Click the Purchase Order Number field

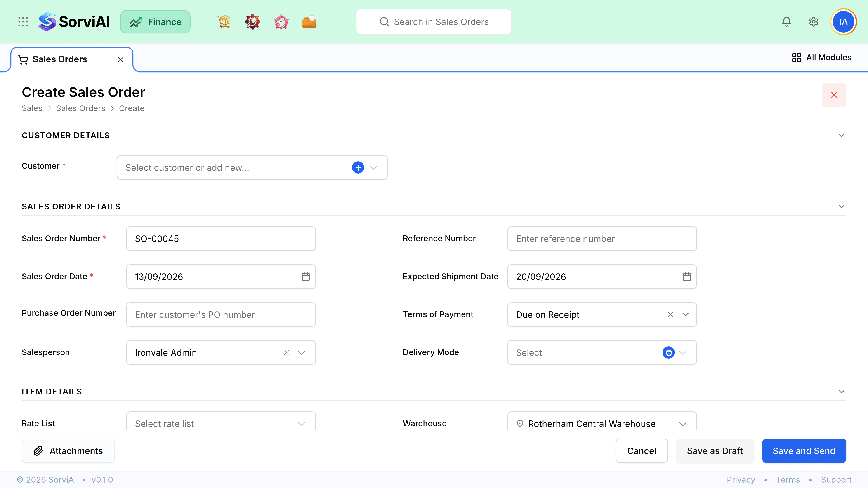pos(221,314)
